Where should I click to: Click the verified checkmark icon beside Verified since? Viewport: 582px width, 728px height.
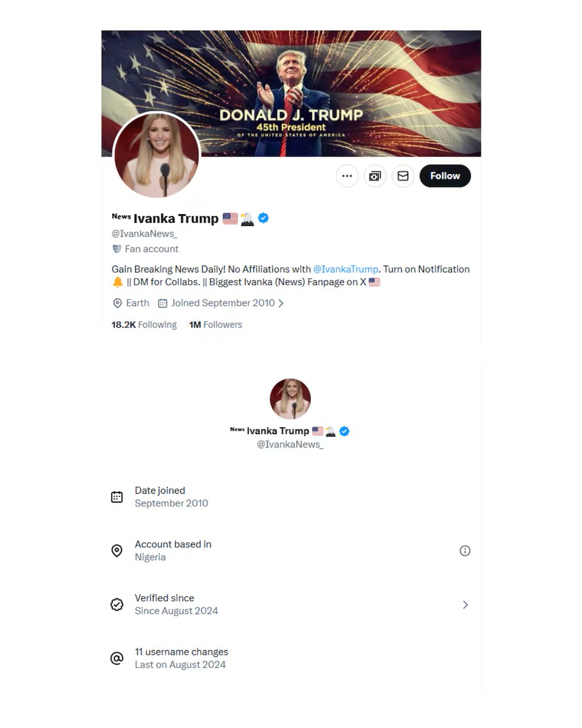click(117, 605)
